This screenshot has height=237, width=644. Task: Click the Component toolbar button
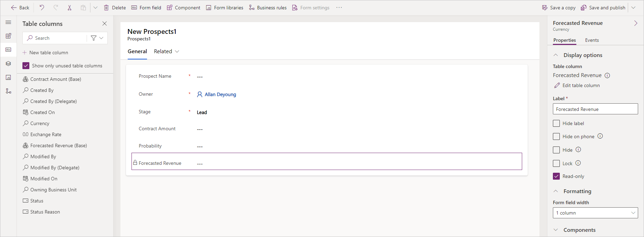point(184,8)
